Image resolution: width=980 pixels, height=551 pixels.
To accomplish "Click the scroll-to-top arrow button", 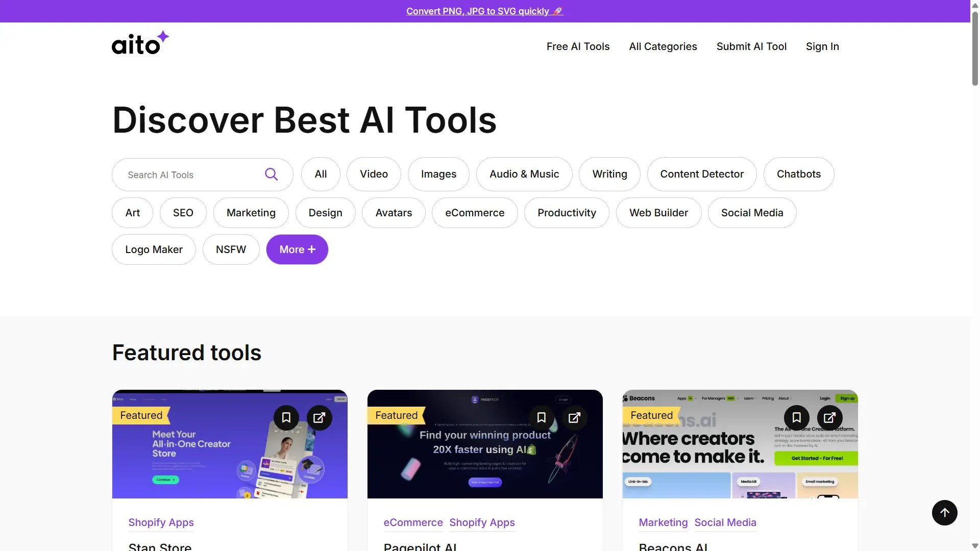I will point(944,512).
